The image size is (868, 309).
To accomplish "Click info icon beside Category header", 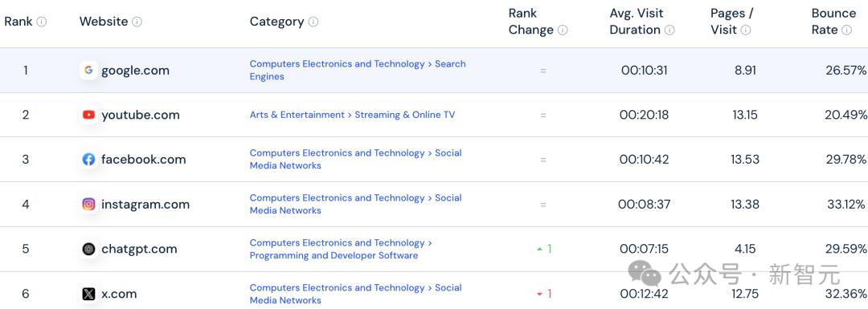I will [x=313, y=22].
